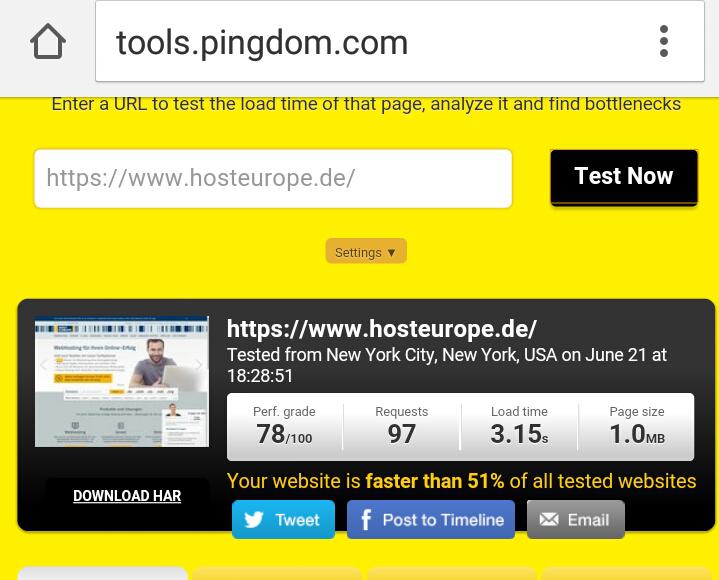Click the white active tab at bottom left
The image size is (719, 580).
coord(102,573)
